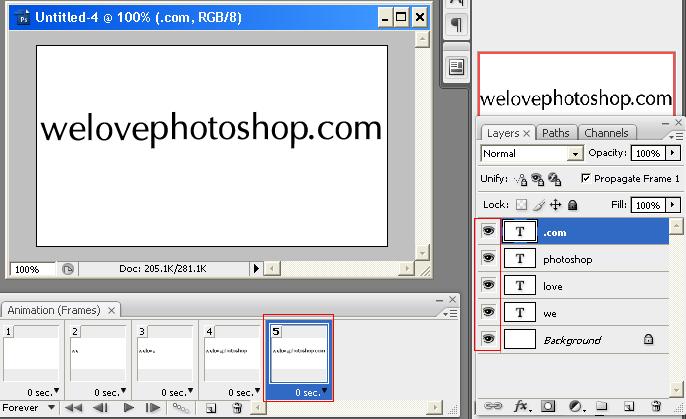Image resolution: width=686 pixels, height=419 pixels.
Task: Click the Photoshop icon in the document title bar
Action: 23,18
